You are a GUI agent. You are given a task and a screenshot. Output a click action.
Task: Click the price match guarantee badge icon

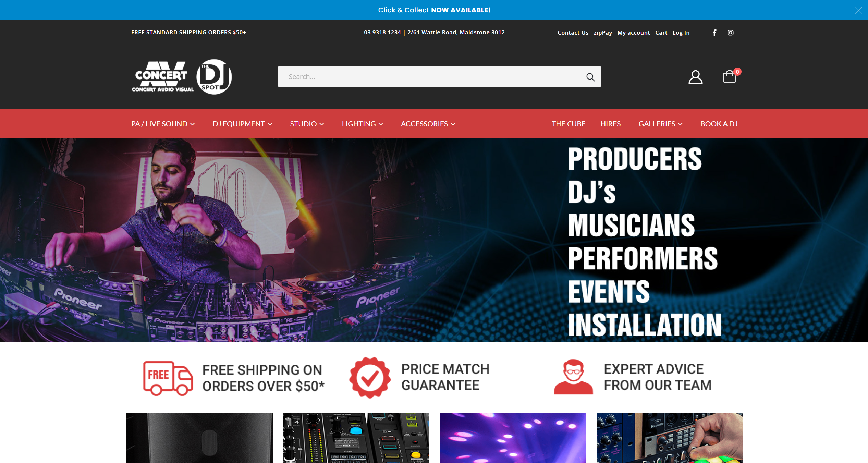370,377
